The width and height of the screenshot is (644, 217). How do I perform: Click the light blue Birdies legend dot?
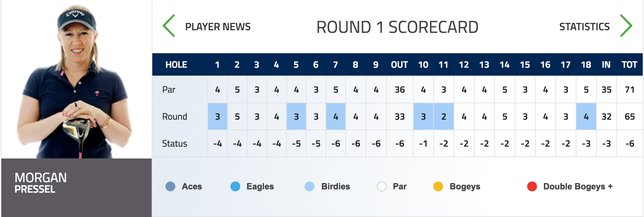coord(310,186)
